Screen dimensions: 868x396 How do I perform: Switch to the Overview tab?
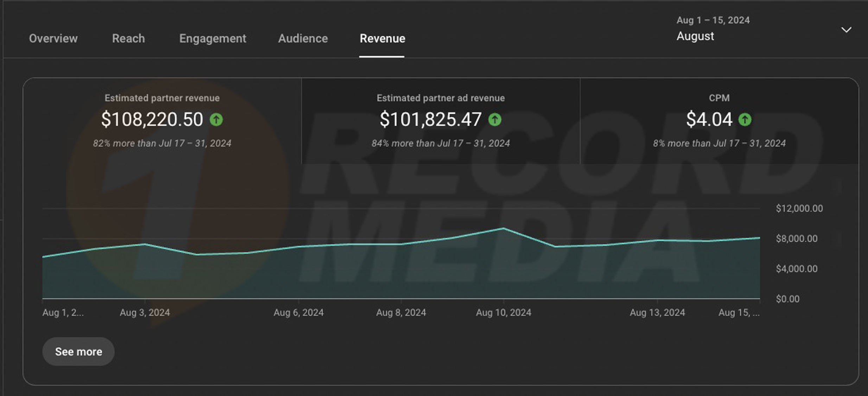[53, 38]
